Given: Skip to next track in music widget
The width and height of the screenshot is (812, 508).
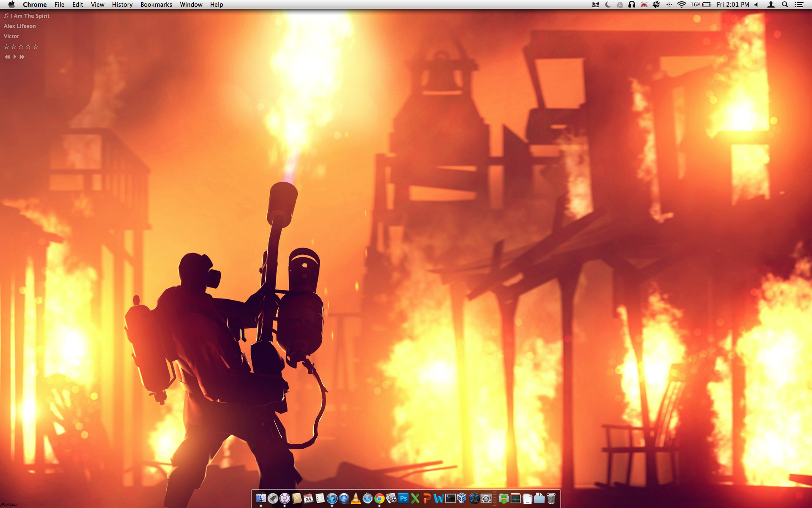Looking at the screenshot, I should [22, 57].
